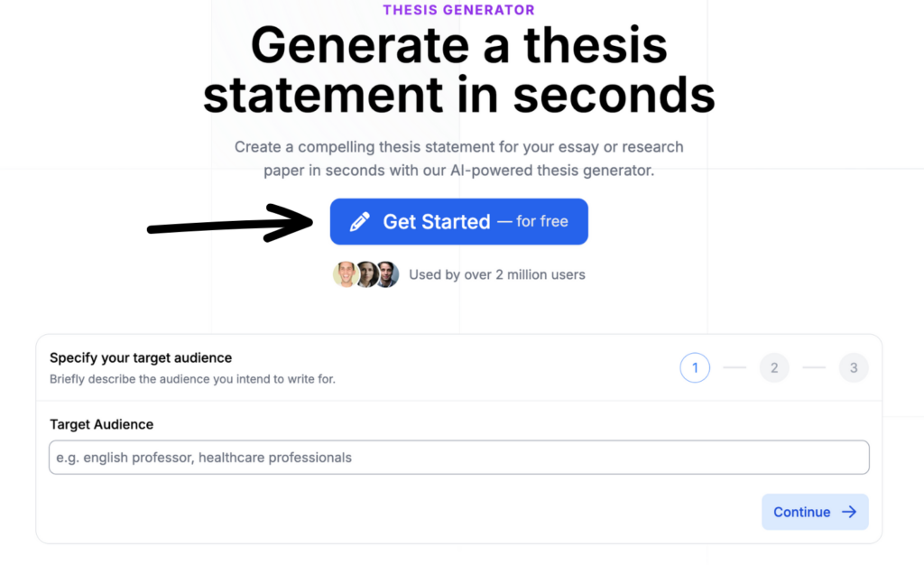The height and width of the screenshot is (565, 924).
Task: Open the Get Started — for free button
Action: pos(458,221)
